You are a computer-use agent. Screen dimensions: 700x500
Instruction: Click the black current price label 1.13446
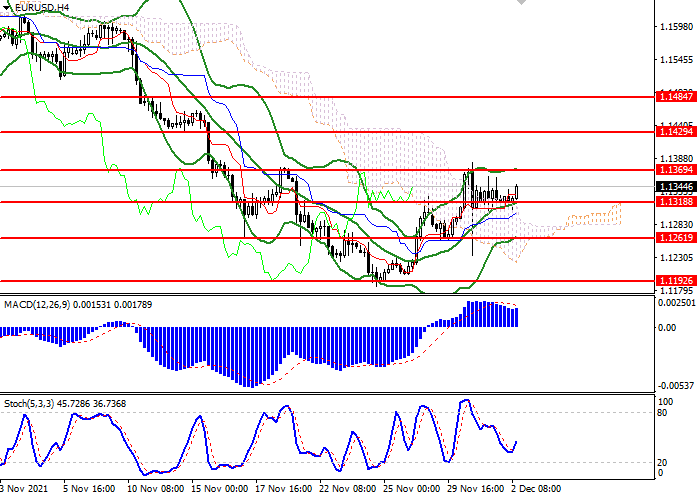(x=676, y=187)
